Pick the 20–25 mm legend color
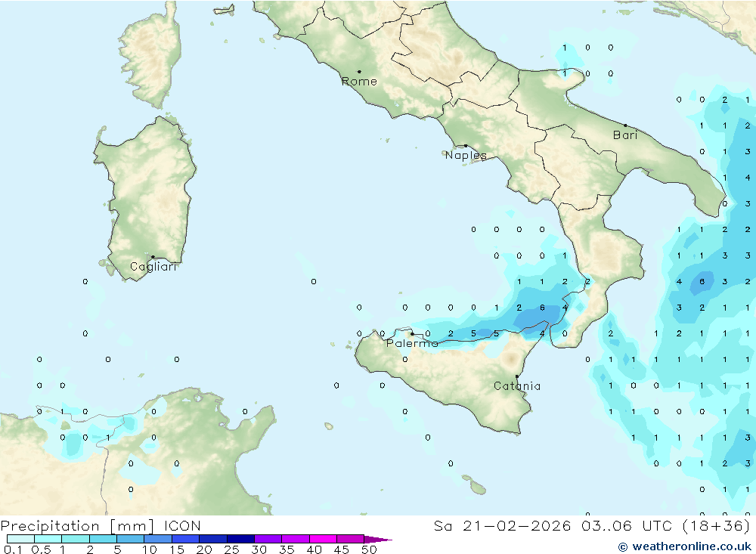The width and height of the screenshot is (756, 554). point(212,539)
